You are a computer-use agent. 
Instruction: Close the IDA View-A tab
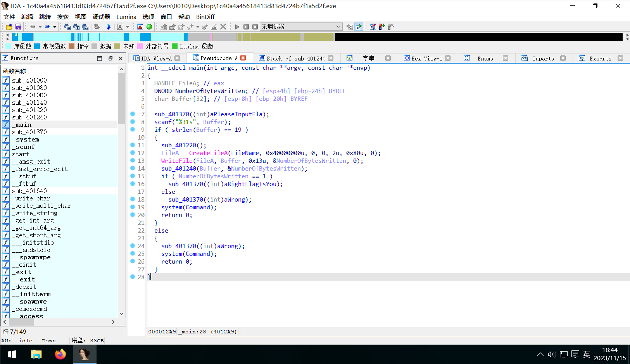click(x=177, y=58)
